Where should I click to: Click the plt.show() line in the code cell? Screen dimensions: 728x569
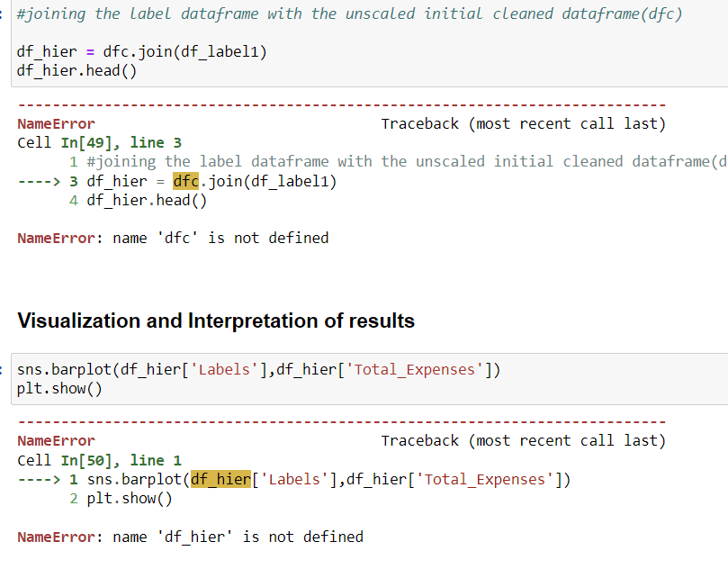(54, 388)
